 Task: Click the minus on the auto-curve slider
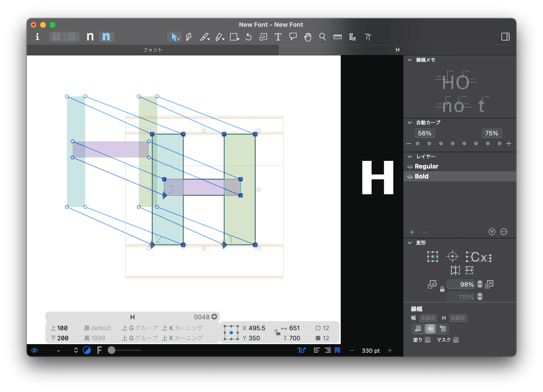[x=409, y=144]
